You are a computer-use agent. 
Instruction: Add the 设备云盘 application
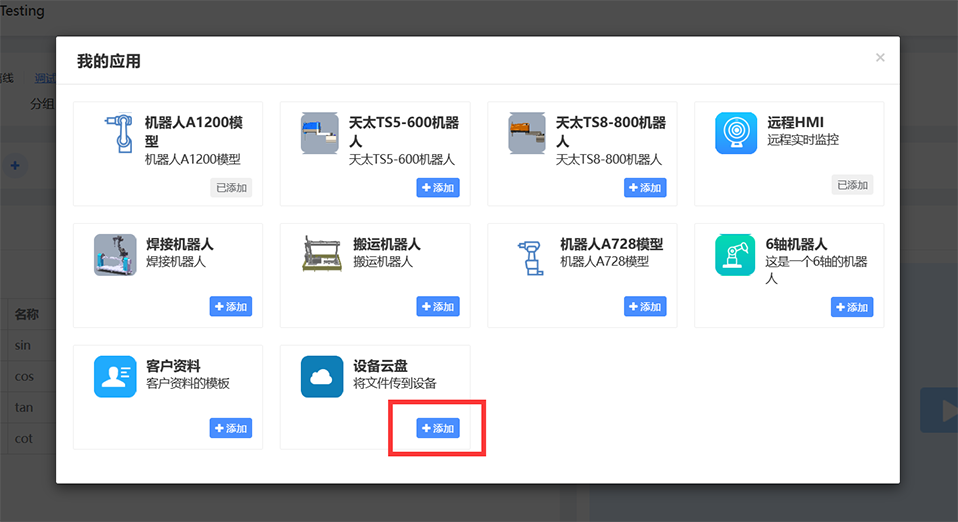tap(438, 428)
